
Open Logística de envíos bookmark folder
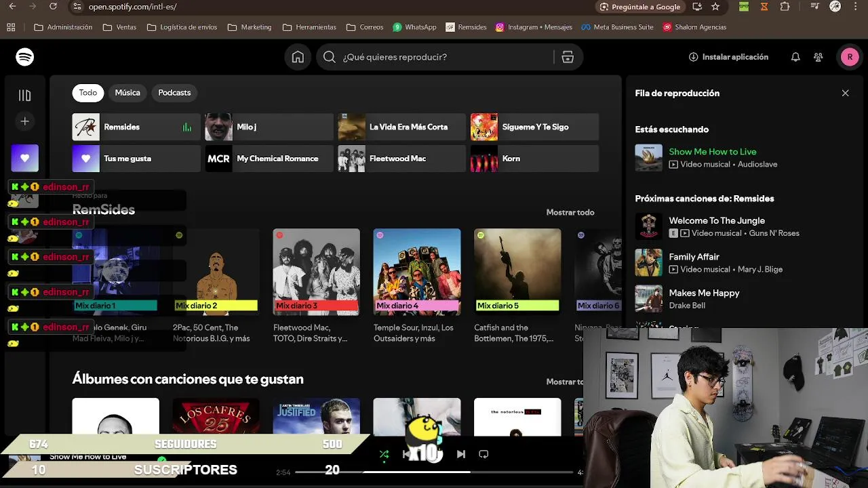coord(182,27)
